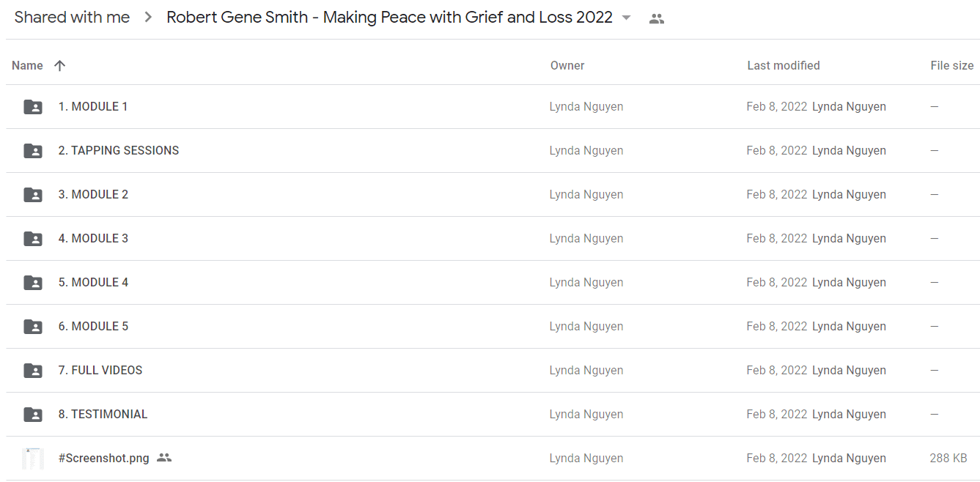Select the 6. MODULE 5 folder name

pyautogui.click(x=93, y=327)
